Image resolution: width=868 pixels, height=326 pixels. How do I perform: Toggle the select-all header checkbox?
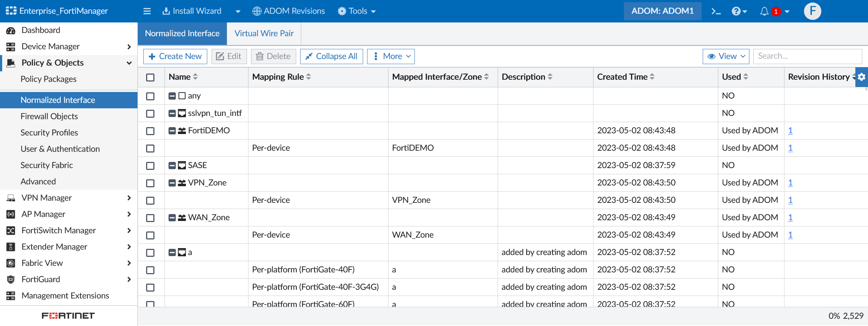pyautogui.click(x=150, y=77)
